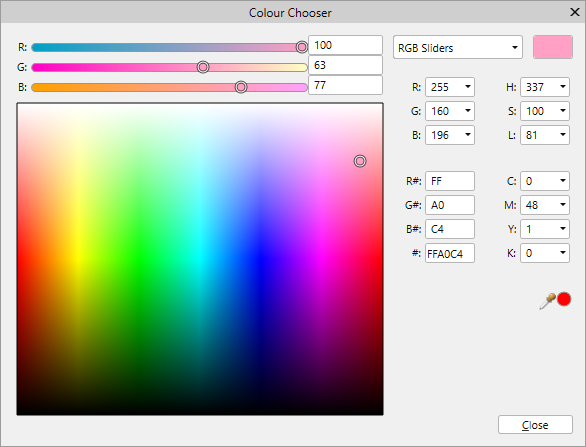Screen dimensions: 586x447
Task: Click the colour field selection marker
Action: pos(360,161)
